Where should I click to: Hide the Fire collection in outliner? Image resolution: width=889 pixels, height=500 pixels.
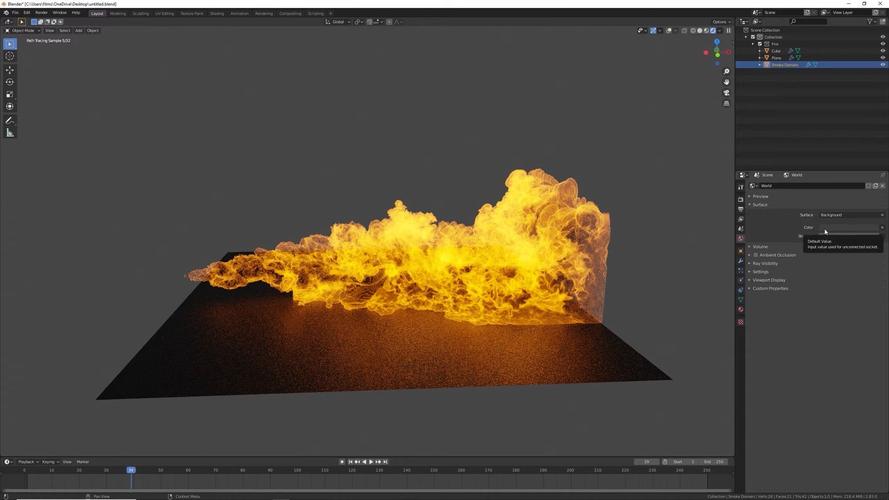(882, 44)
